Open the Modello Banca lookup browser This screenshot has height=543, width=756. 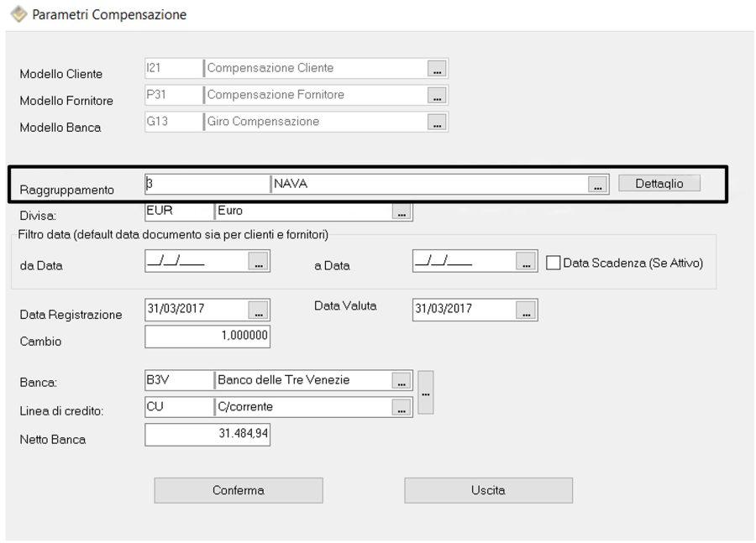(437, 122)
